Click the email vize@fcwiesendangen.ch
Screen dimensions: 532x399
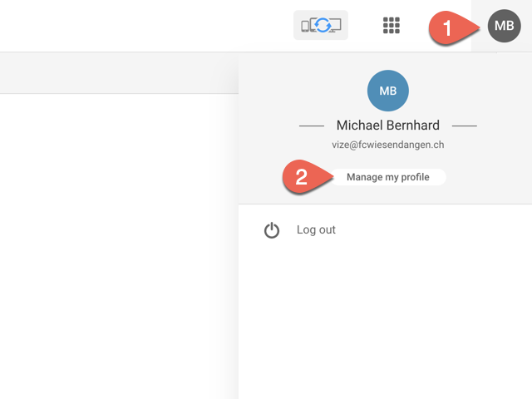pyautogui.click(x=387, y=145)
